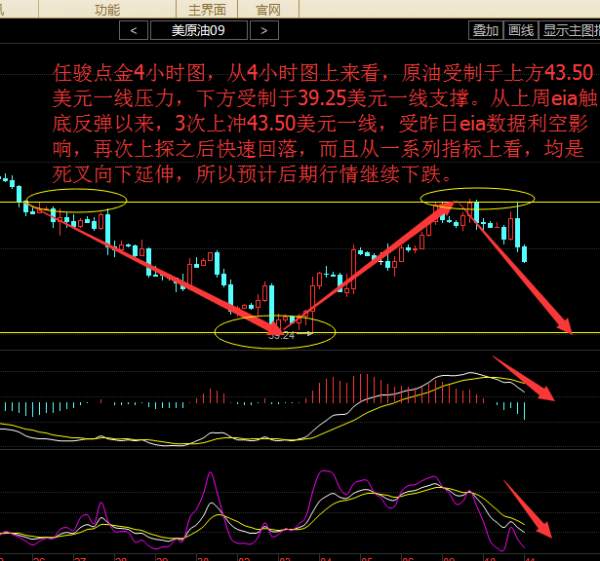Activate the 画线 draw-line button
Viewport: 600px width, 561px height.
coord(521,30)
